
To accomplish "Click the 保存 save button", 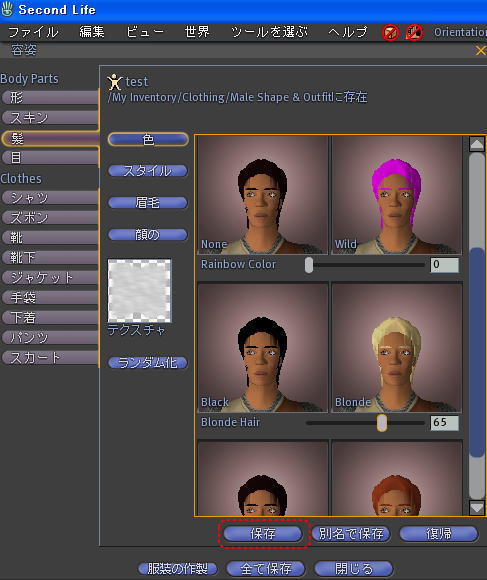I will coord(263,533).
